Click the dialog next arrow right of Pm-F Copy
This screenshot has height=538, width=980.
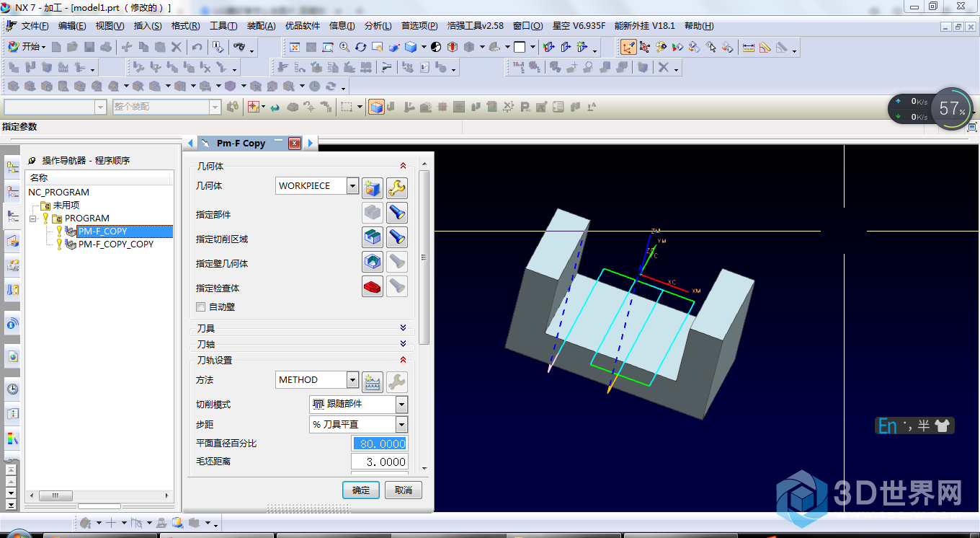click(311, 144)
